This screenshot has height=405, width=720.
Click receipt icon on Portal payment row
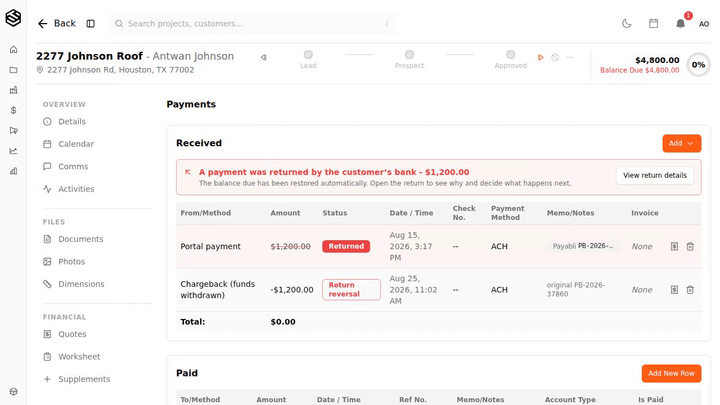[x=674, y=247]
